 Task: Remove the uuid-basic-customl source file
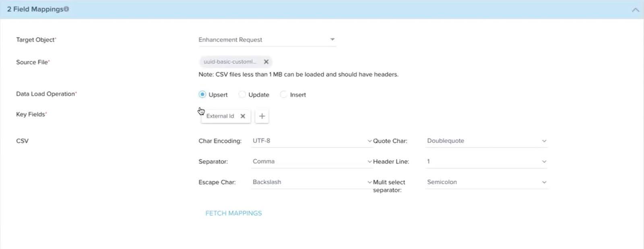[266, 62]
